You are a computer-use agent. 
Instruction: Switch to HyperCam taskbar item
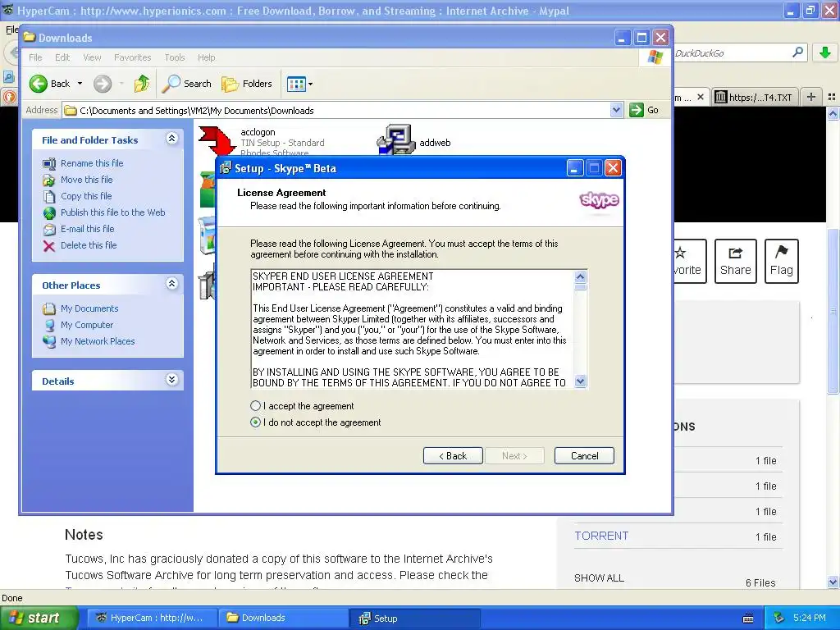[151, 618]
